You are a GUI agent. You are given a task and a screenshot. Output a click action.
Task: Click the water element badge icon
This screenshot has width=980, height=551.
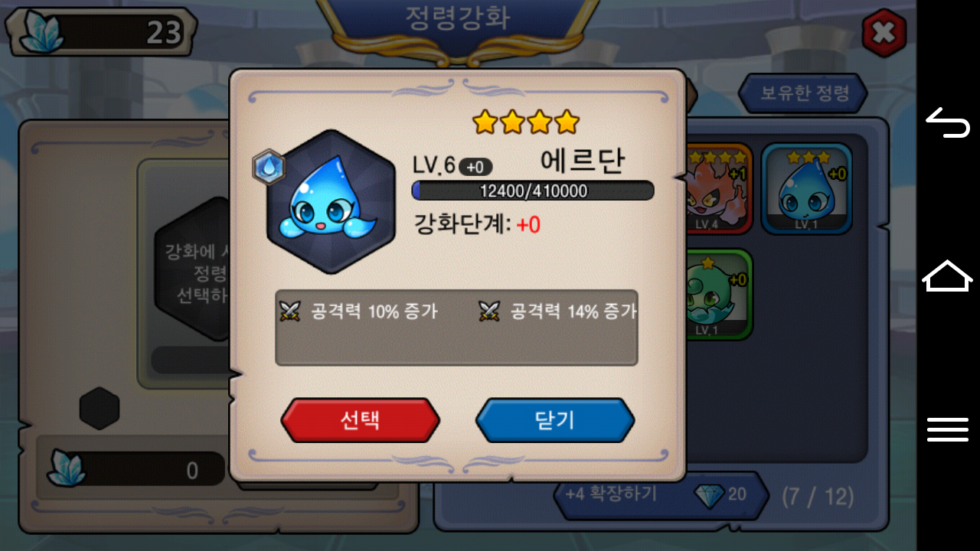pos(269,168)
